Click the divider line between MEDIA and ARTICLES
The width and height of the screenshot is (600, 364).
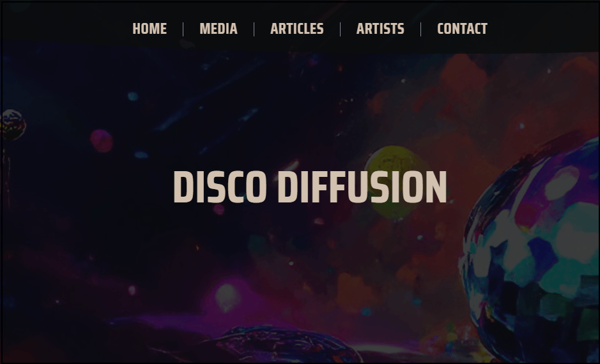click(x=254, y=29)
